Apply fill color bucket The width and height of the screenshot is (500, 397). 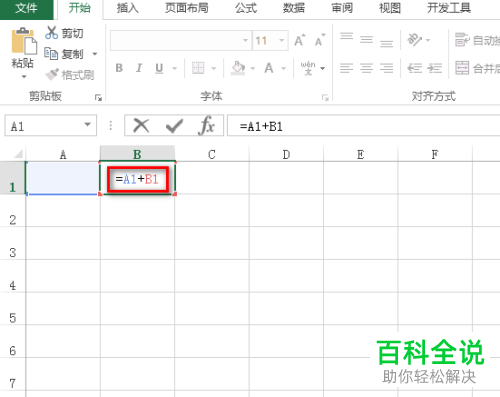(x=238, y=68)
